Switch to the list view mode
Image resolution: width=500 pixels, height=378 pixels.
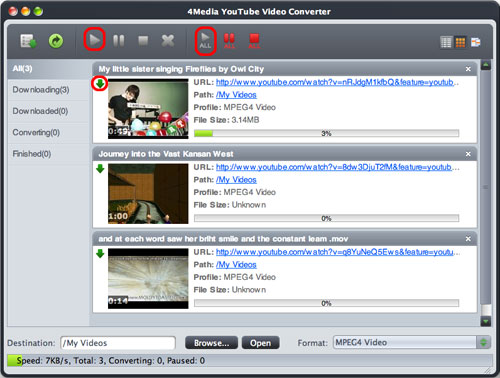[446, 42]
